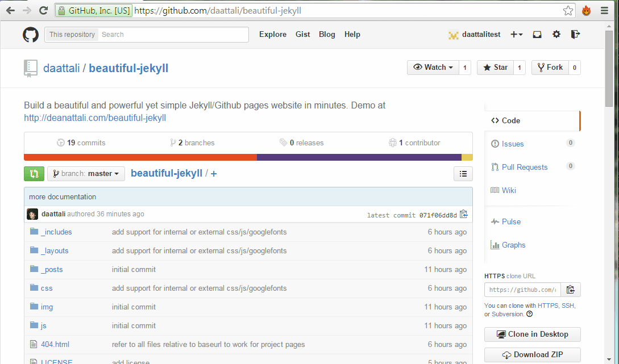Bookmark page with the star icon

pos(568,11)
